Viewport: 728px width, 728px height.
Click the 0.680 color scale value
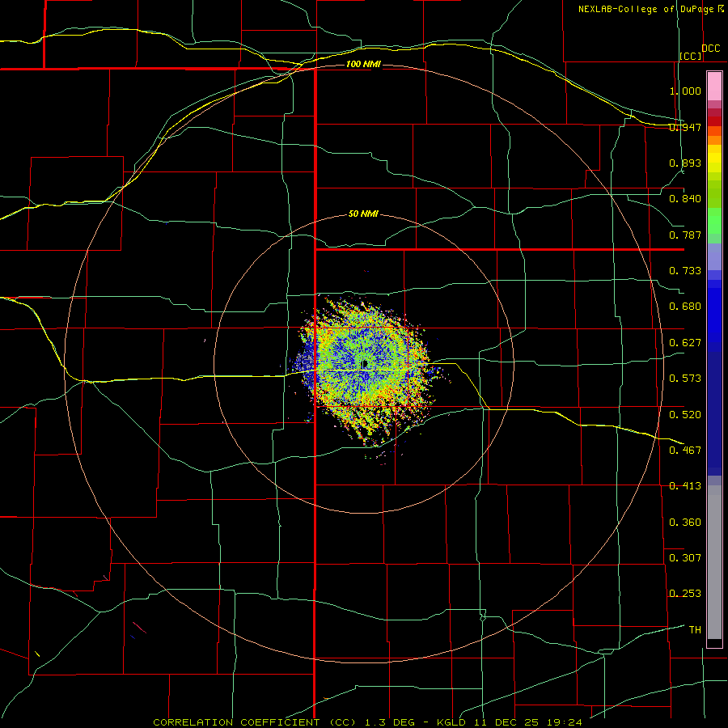pos(685,307)
